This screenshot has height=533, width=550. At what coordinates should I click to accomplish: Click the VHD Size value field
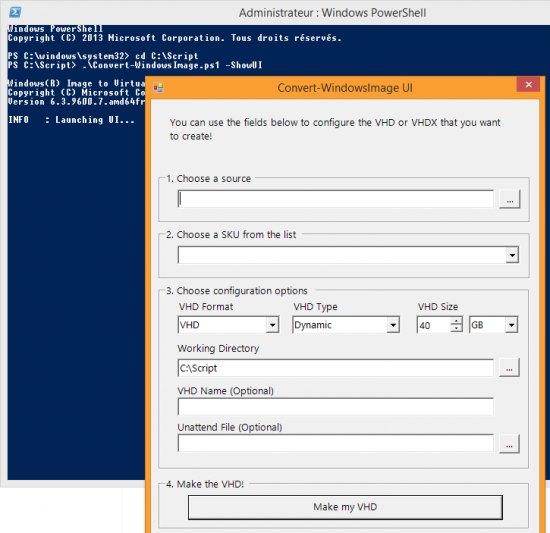click(434, 325)
